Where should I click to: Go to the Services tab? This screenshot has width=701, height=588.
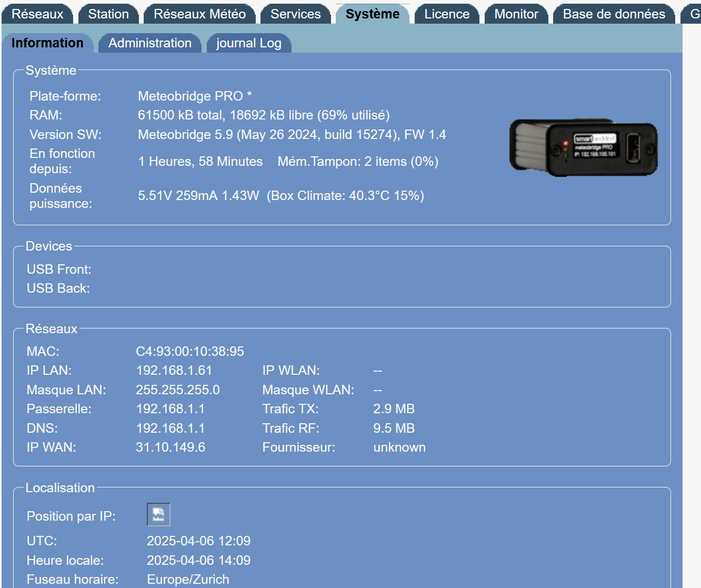[x=296, y=14]
